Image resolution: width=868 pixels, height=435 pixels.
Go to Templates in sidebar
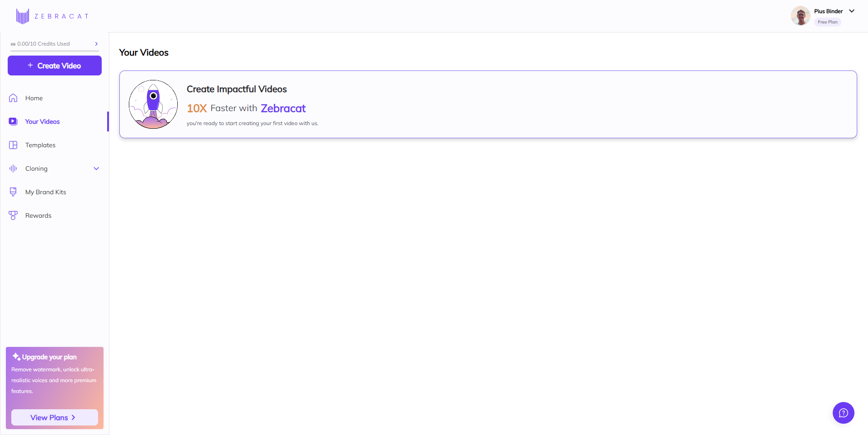click(x=40, y=145)
